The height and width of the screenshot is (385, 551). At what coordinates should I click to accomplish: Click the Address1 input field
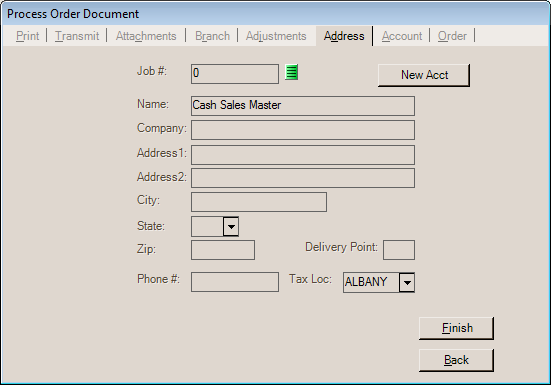303,155
